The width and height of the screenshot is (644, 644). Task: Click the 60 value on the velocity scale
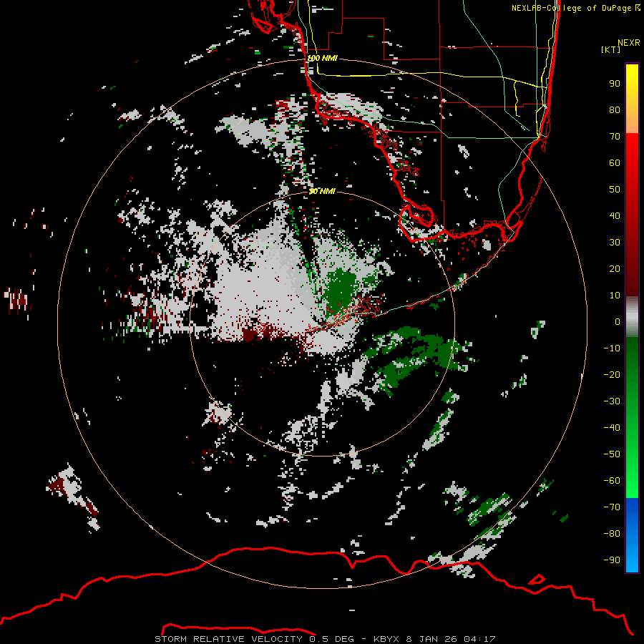tap(615, 162)
